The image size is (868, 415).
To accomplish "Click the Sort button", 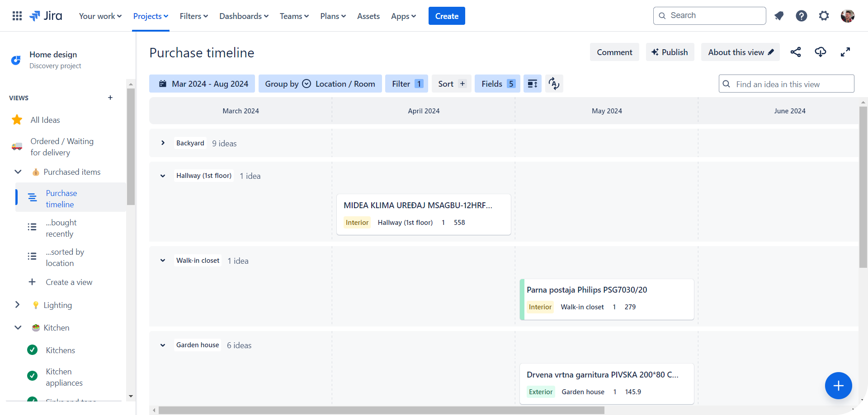I will (452, 84).
